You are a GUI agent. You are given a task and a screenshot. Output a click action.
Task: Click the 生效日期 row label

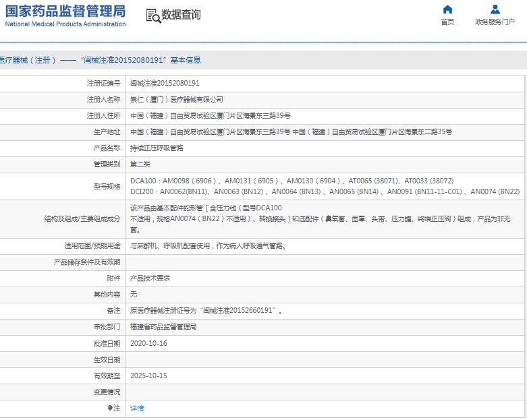coord(107,359)
